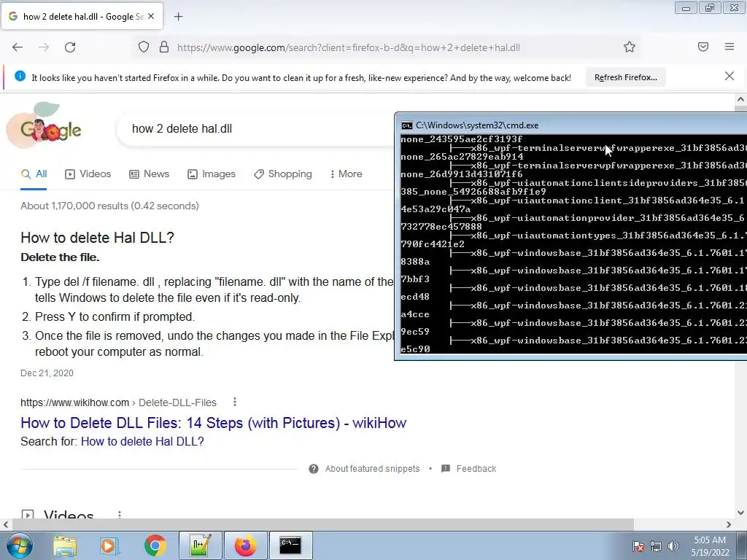This screenshot has width=747, height=560.
Task: Open the tracking protection shield icon
Action: click(x=144, y=47)
